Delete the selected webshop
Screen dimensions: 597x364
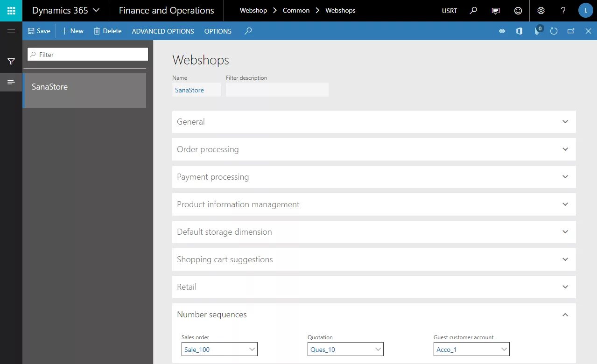107,31
